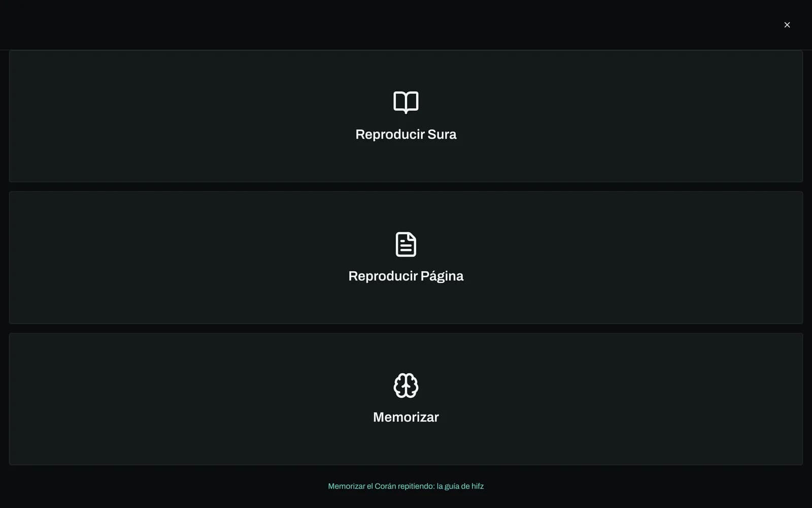812x508 pixels.
Task: Click the brain icon above Memorizar
Action: 406,386
